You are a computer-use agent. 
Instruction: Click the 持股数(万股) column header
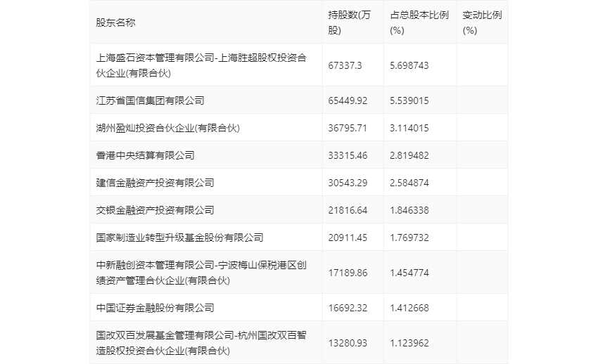pos(349,22)
